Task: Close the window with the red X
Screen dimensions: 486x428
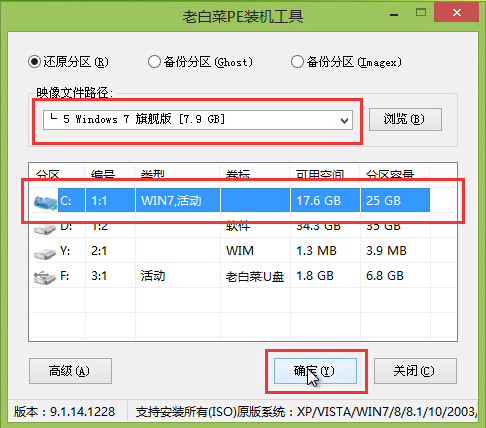Action: [x=457, y=13]
